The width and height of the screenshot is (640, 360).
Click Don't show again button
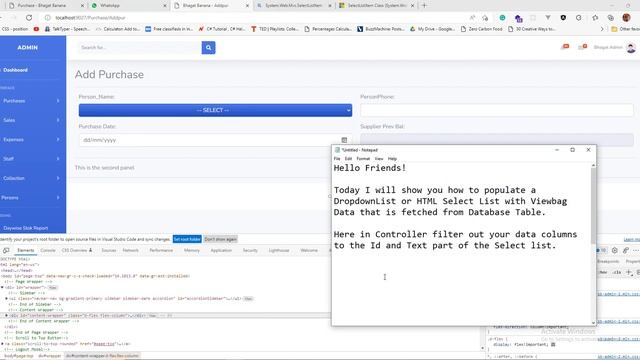[x=220, y=239]
